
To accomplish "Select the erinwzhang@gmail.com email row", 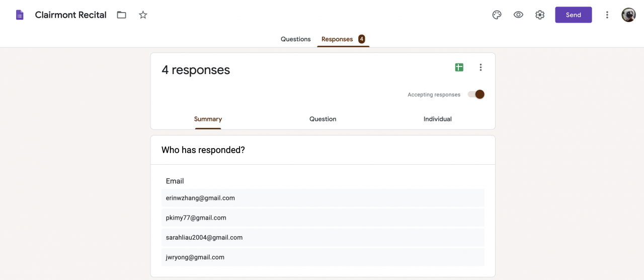I will coord(322,198).
